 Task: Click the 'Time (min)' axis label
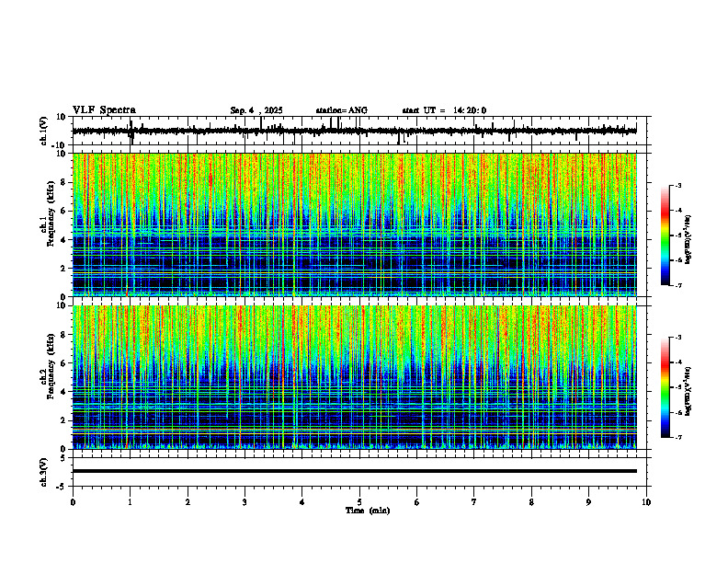point(368,511)
